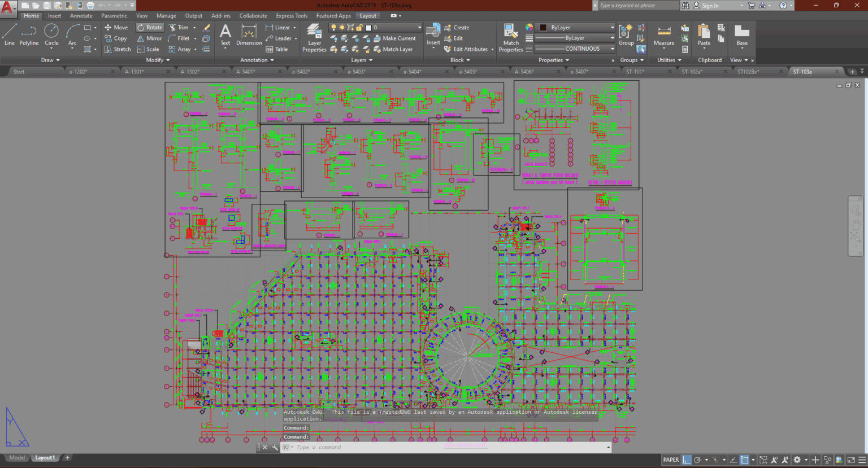Select the Match Properties tool

point(510,36)
